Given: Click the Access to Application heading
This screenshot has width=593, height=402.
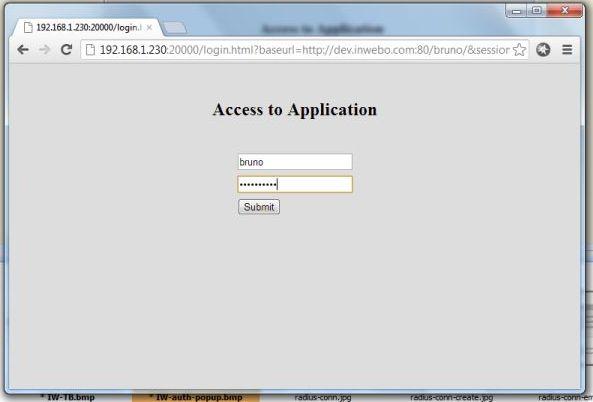Looking at the screenshot, I should coord(295,110).
